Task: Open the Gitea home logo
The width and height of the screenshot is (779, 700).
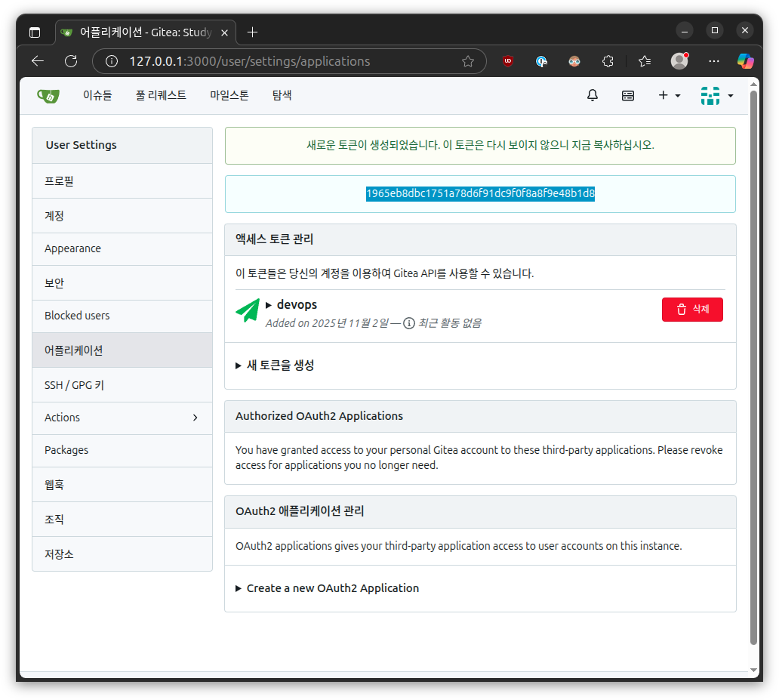Action: coord(48,95)
